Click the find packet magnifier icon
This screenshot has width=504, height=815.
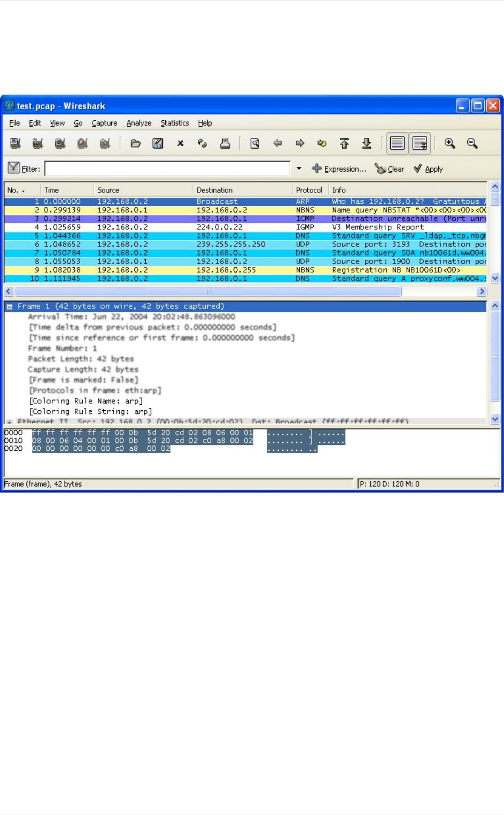coord(255,143)
